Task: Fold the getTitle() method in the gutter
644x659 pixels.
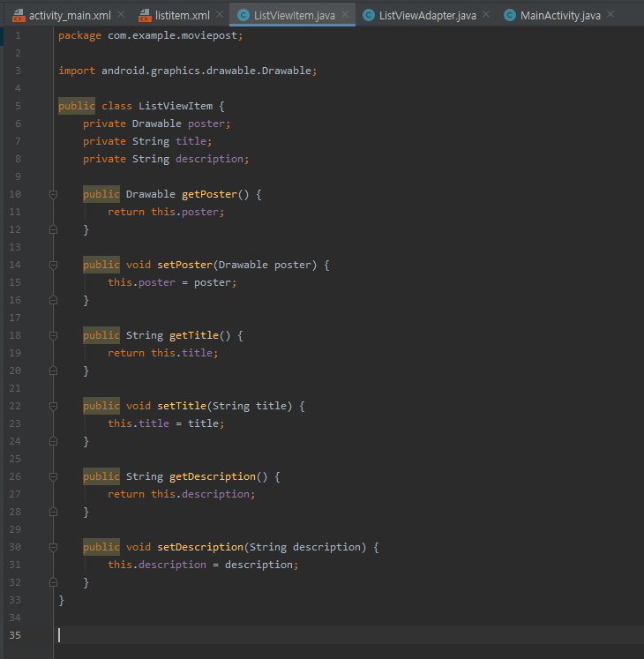Action: point(53,335)
